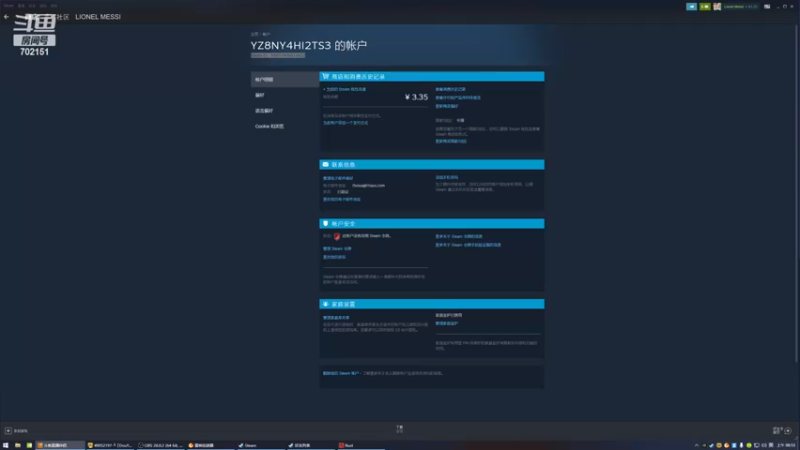Update store country link
800x450 pixels.
pos(451,141)
